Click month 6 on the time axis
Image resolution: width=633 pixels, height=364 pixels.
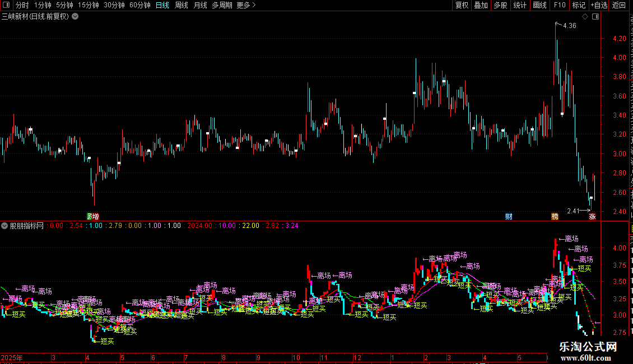153,357
